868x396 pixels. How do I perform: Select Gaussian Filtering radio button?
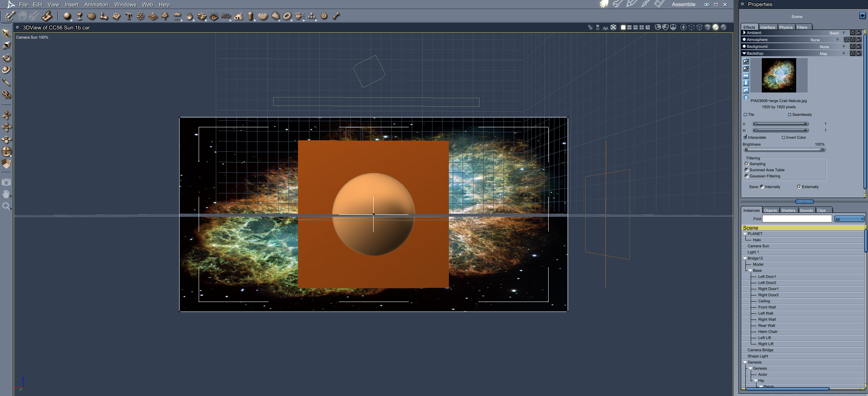(x=747, y=176)
